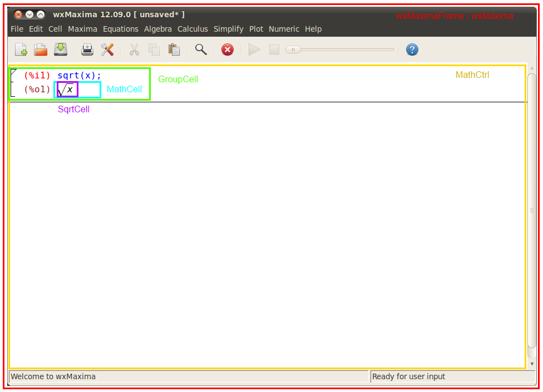Screen dimensions: 543x392
Task: Open the find and replace tool
Action: 200,49
